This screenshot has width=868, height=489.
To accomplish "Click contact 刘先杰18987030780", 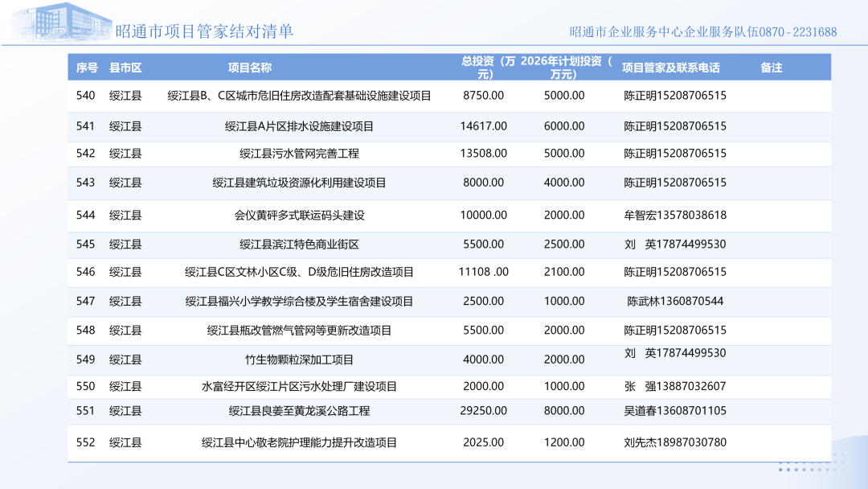I will [675, 442].
